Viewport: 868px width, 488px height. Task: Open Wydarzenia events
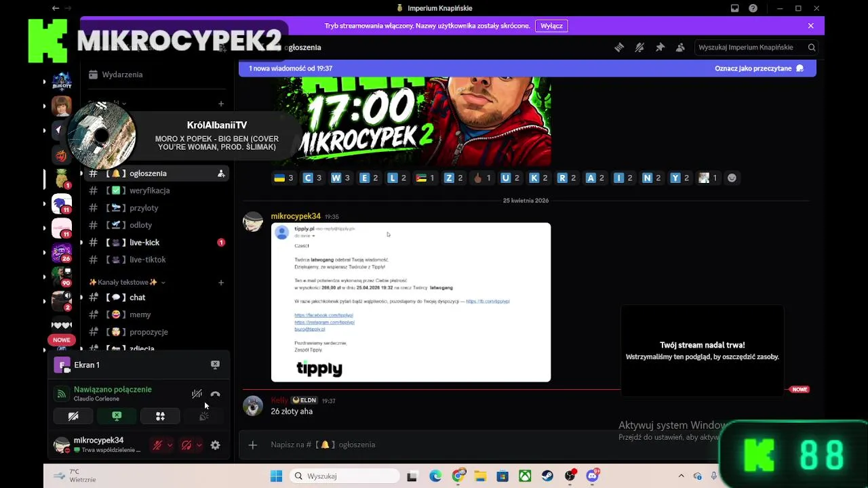pos(122,75)
